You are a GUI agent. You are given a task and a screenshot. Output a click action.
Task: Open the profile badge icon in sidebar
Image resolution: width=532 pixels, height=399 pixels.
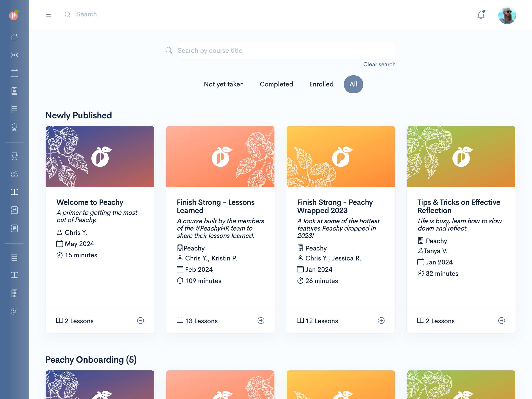14,91
